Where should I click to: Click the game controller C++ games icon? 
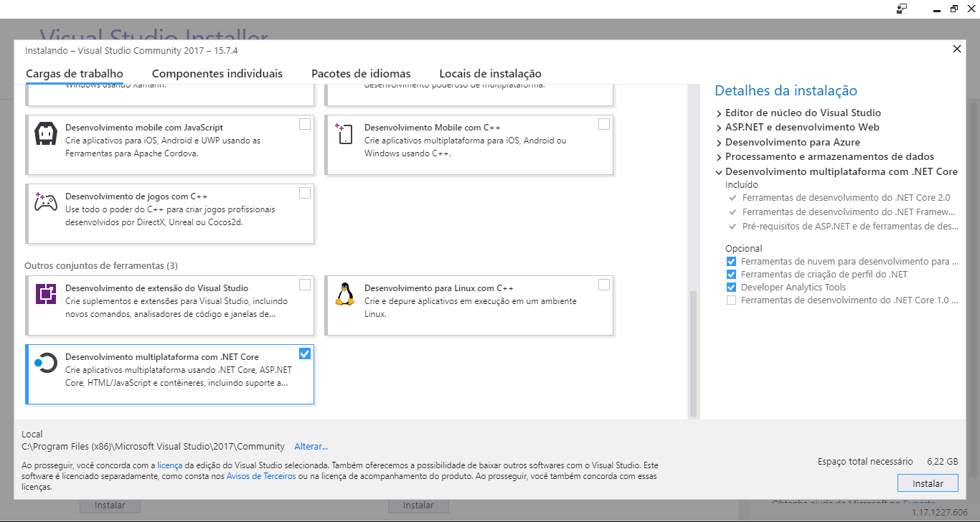46,202
